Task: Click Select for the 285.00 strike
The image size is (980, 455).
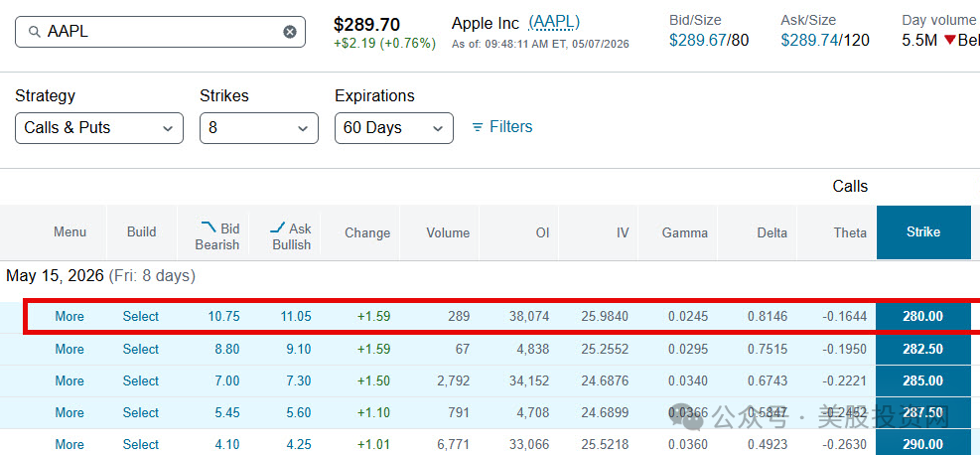Action: click(141, 380)
